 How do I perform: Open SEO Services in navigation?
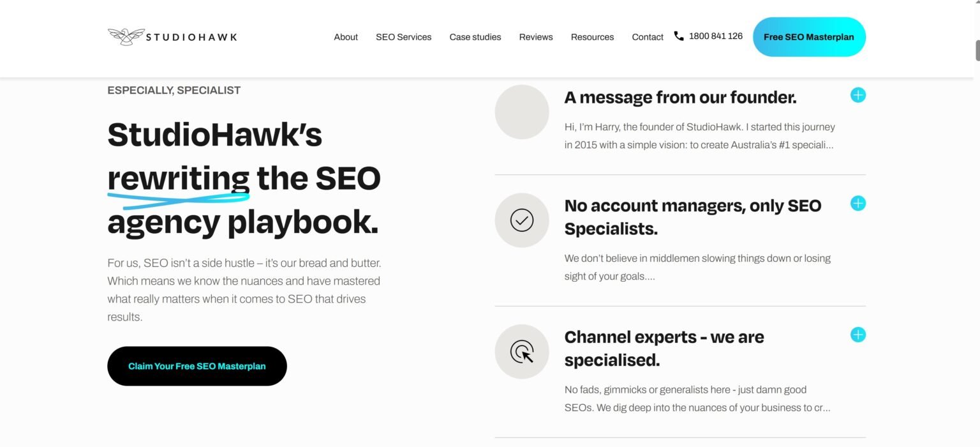coord(403,37)
